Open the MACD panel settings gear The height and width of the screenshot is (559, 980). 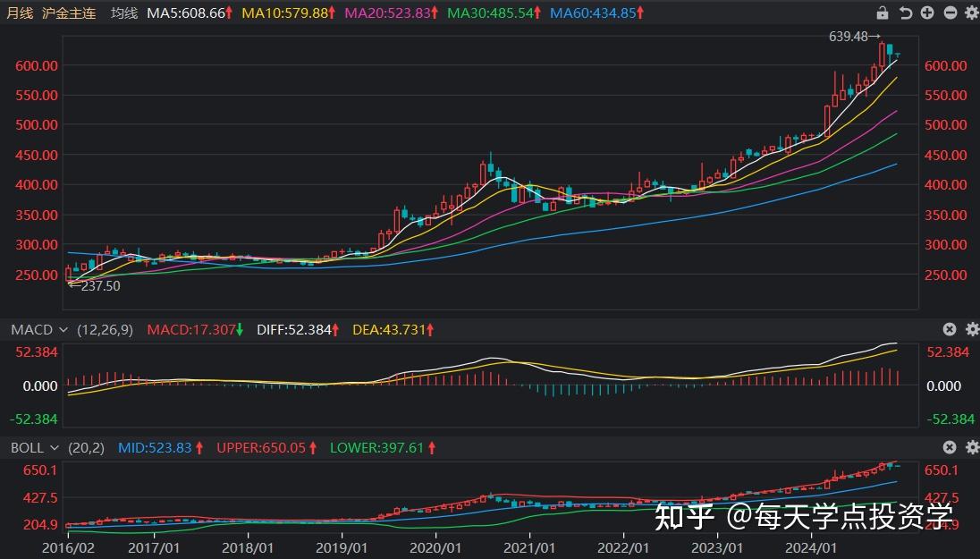[x=972, y=329]
